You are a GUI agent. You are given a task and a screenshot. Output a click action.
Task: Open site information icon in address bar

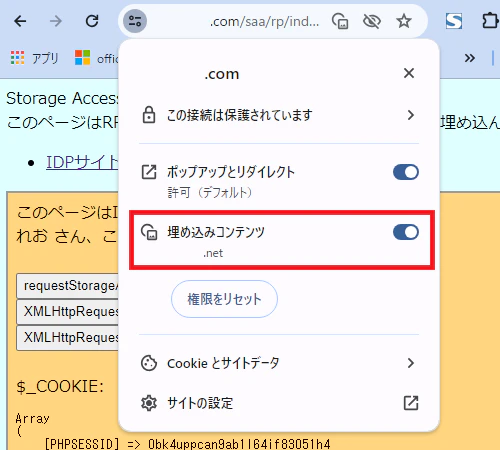[x=135, y=21]
